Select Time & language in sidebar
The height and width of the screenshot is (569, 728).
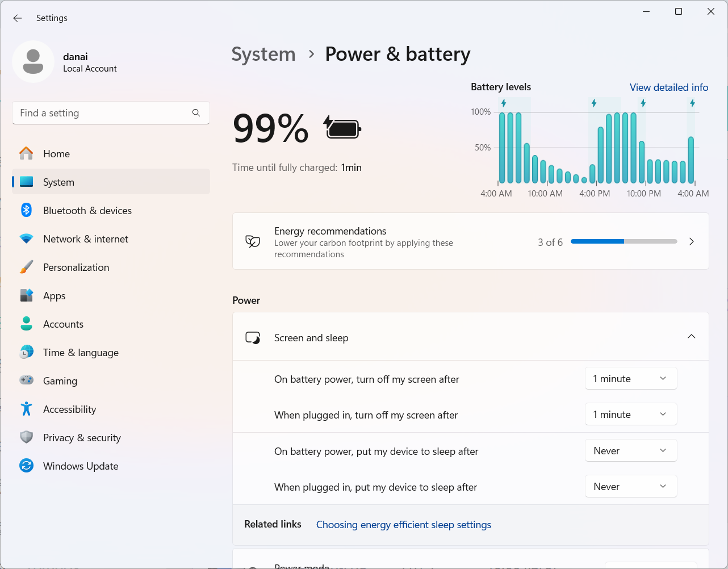[81, 353]
